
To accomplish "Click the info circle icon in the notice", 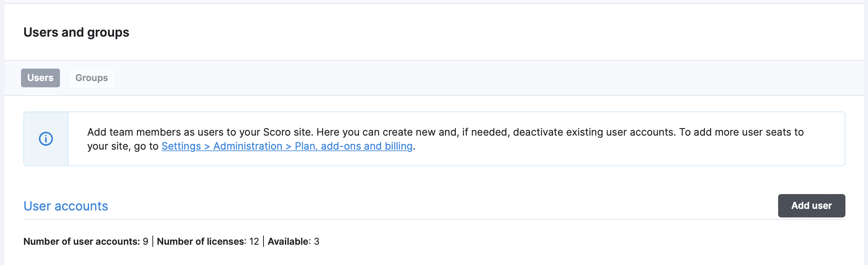I will (x=46, y=139).
